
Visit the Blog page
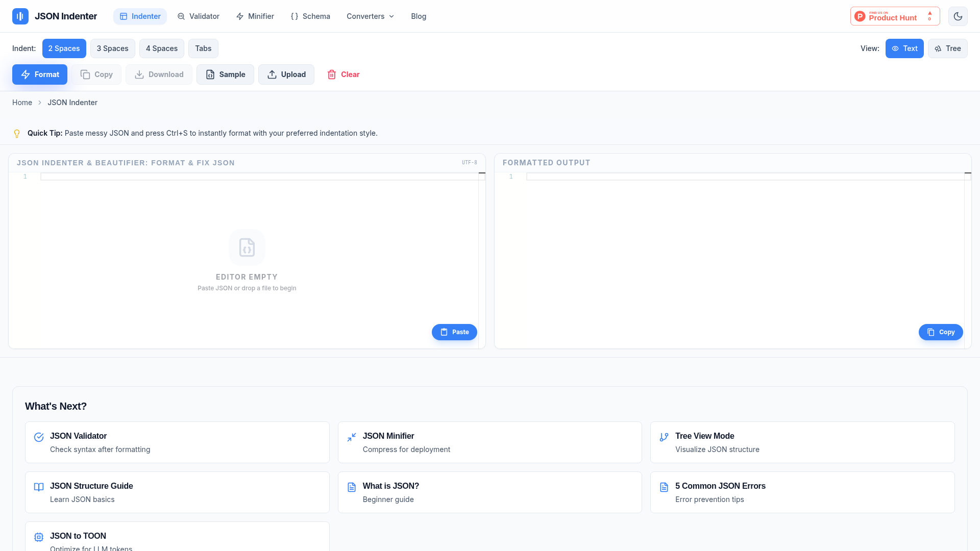[x=419, y=16]
